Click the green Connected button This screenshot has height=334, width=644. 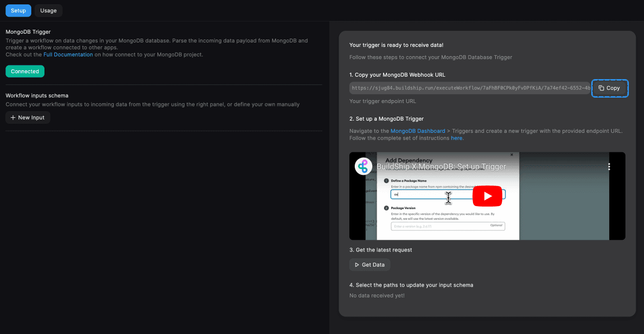point(25,71)
